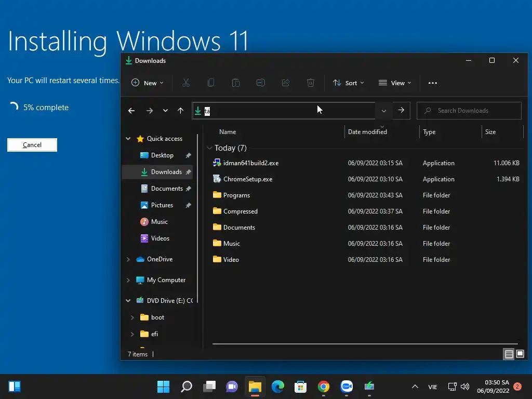Open notification center badge 2
This screenshot has height=399, width=532.
(517, 387)
